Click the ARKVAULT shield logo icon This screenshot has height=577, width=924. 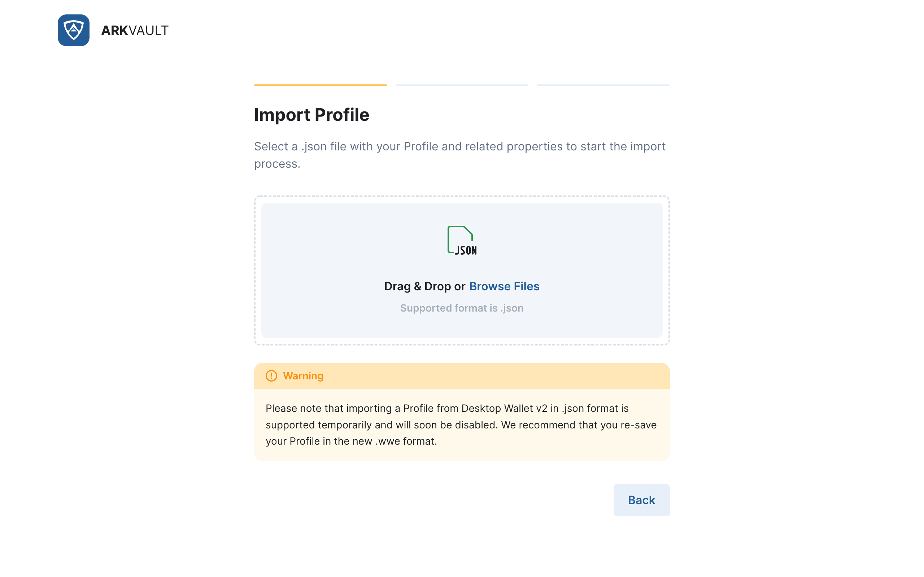click(x=74, y=30)
